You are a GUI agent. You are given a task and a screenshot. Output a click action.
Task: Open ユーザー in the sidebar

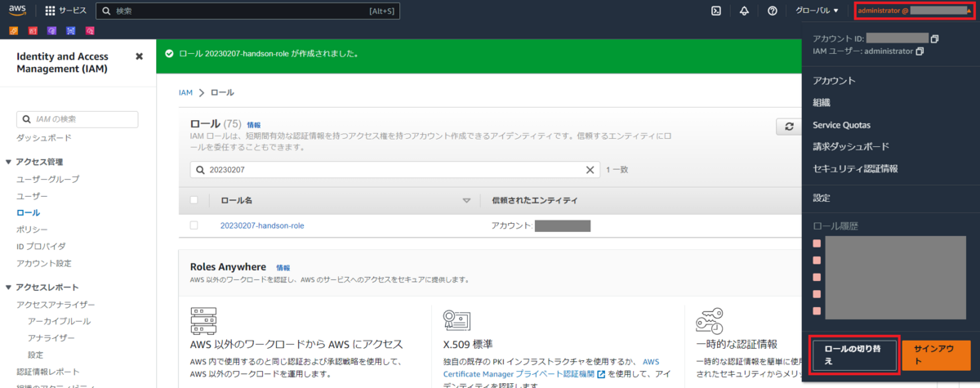point(32,197)
